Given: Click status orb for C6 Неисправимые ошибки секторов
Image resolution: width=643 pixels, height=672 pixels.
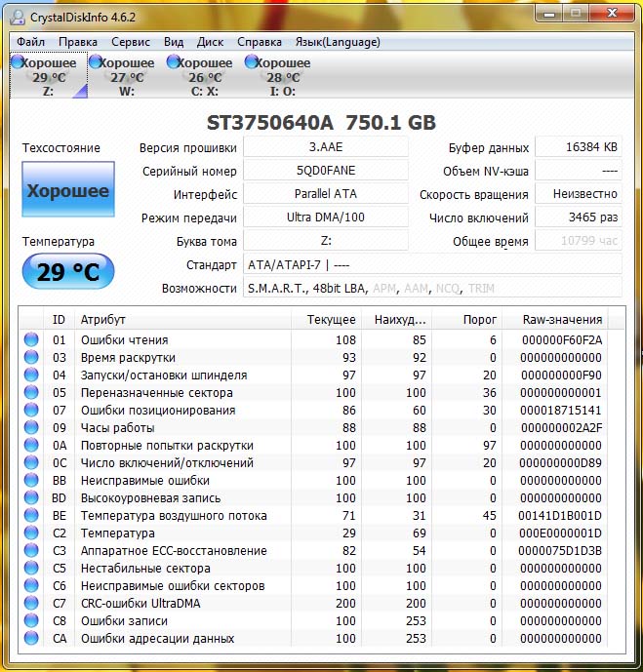Looking at the screenshot, I should click(31, 585).
